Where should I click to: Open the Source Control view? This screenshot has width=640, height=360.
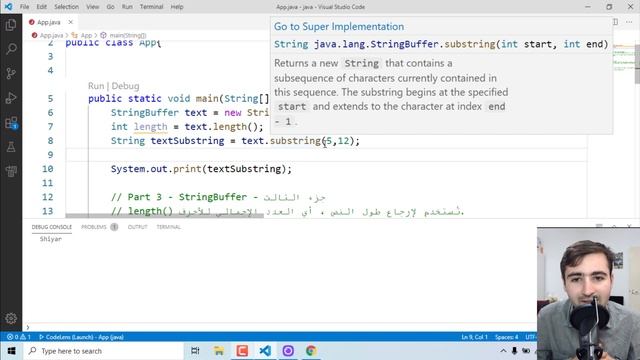click(11, 73)
